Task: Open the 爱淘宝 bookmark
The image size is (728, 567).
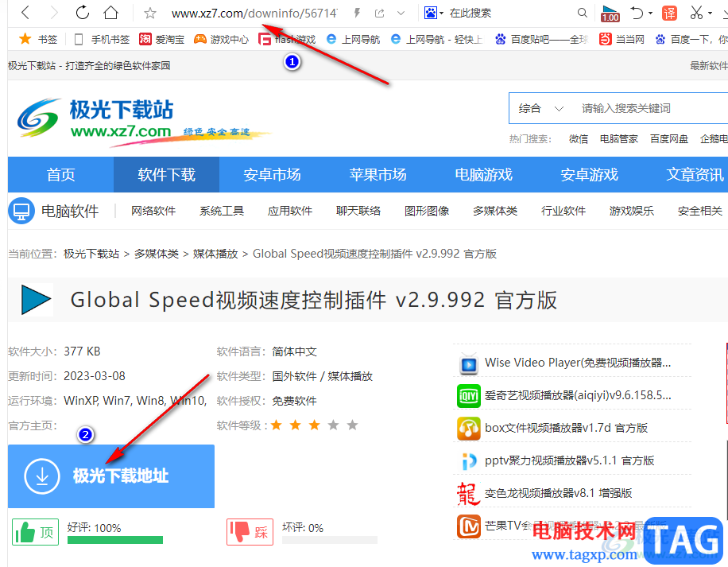Action: tap(161, 40)
